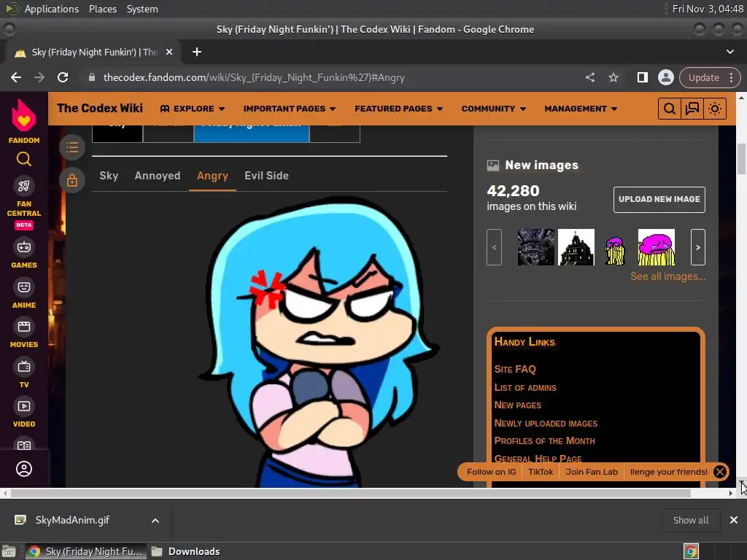Expand the Management dropdown
The image size is (747, 560).
click(581, 109)
